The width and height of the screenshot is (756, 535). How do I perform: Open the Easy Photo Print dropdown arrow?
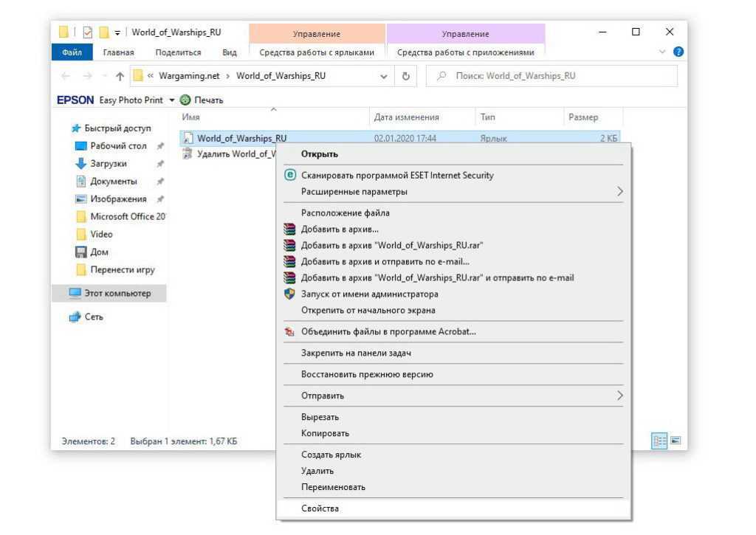click(x=171, y=100)
